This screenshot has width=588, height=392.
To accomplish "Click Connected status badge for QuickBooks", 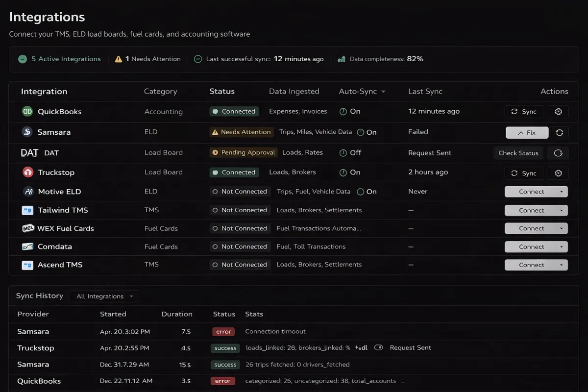I will (x=234, y=111).
